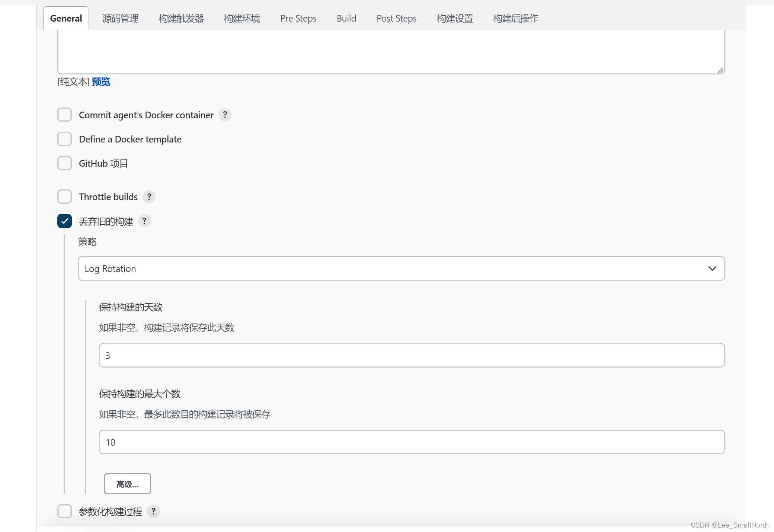Open help for 丢弃旧的构建 option
Viewport: 774px width, 532px height.
point(144,221)
